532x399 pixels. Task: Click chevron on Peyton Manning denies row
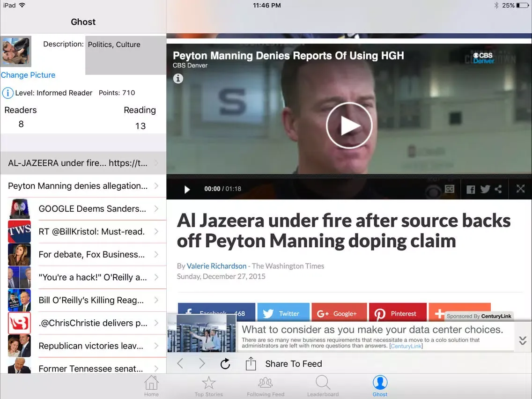(156, 185)
